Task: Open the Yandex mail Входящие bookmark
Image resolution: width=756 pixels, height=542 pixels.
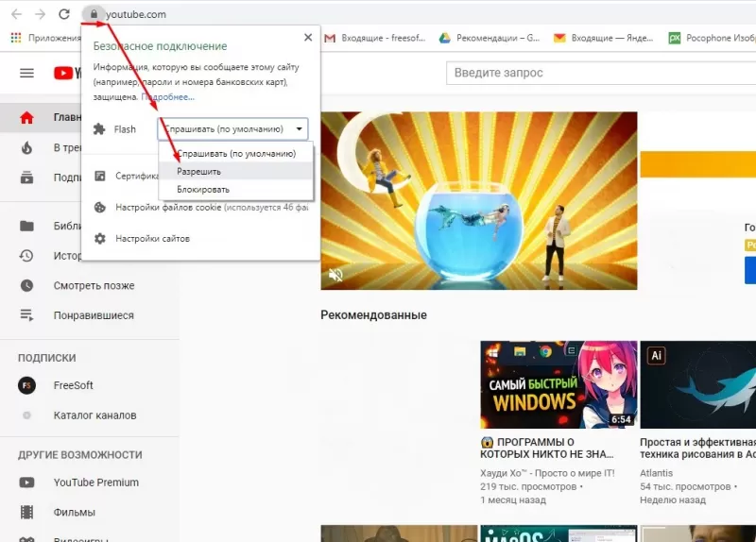Action: point(604,38)
